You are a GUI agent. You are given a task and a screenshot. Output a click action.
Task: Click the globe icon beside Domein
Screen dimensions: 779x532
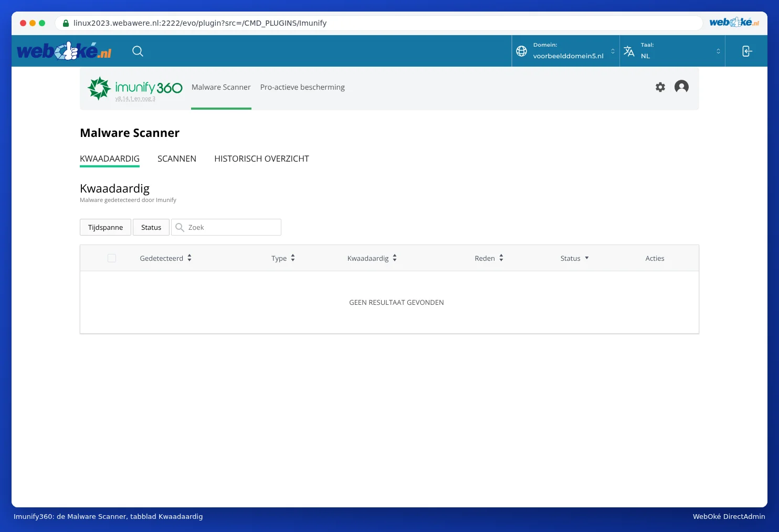[x=521, y=51]
